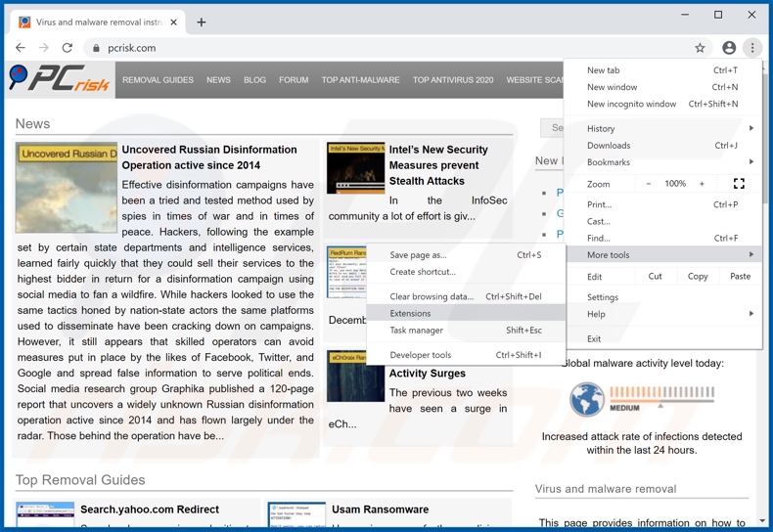Click the three-dot Chrome menu icon
This screenshot has width=773, height=532.
752,48
